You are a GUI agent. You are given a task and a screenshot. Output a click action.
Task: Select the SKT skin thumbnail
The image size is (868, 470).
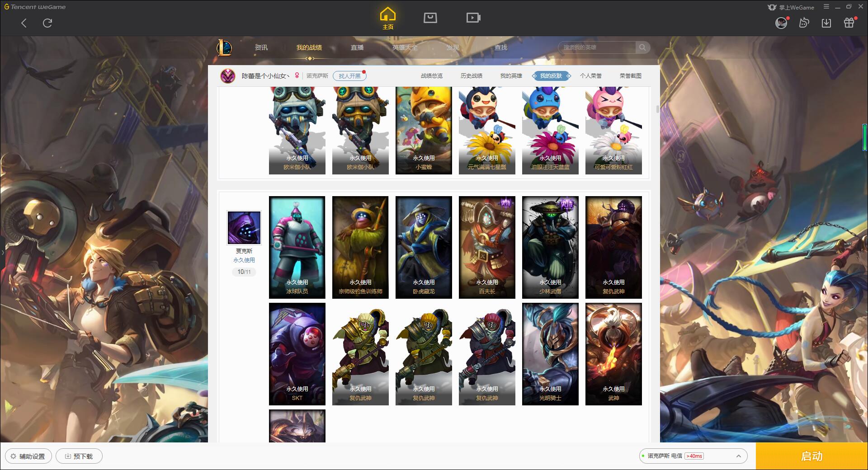coord(297,354)
